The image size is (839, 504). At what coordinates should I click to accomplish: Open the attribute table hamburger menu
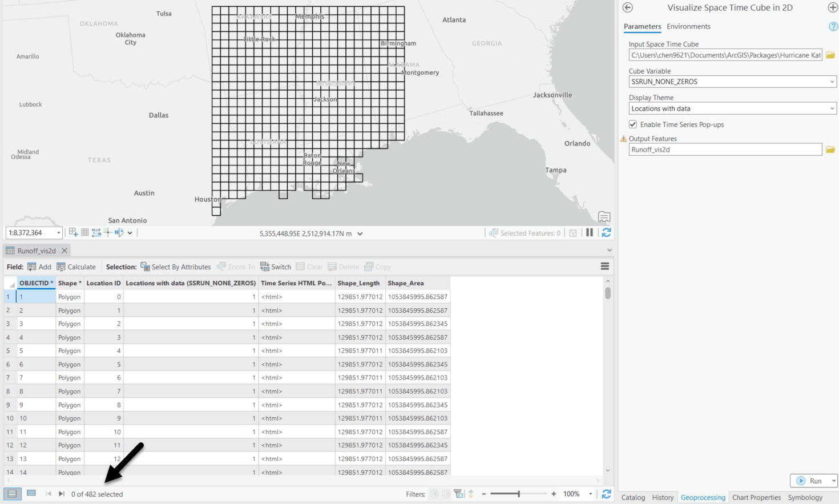pos(605,267)
